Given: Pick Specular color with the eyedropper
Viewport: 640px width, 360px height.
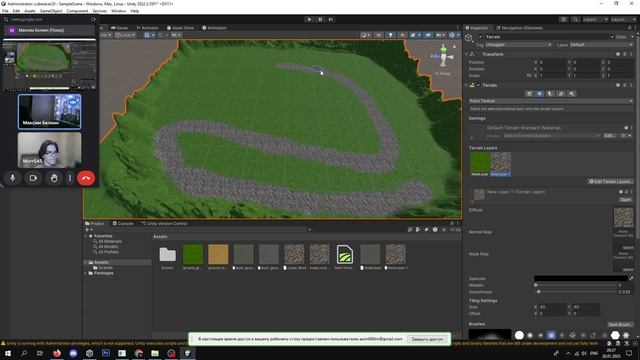Looking at the screenshot, I should pos(631,278).
